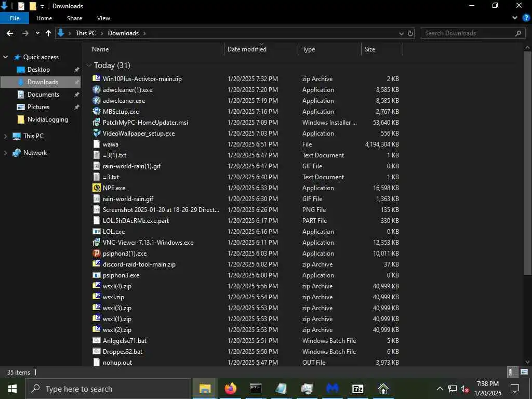The height and width of the screenshot is (399, 532).
Task: Switch to the Share ribbon tab
Action: 74,18
